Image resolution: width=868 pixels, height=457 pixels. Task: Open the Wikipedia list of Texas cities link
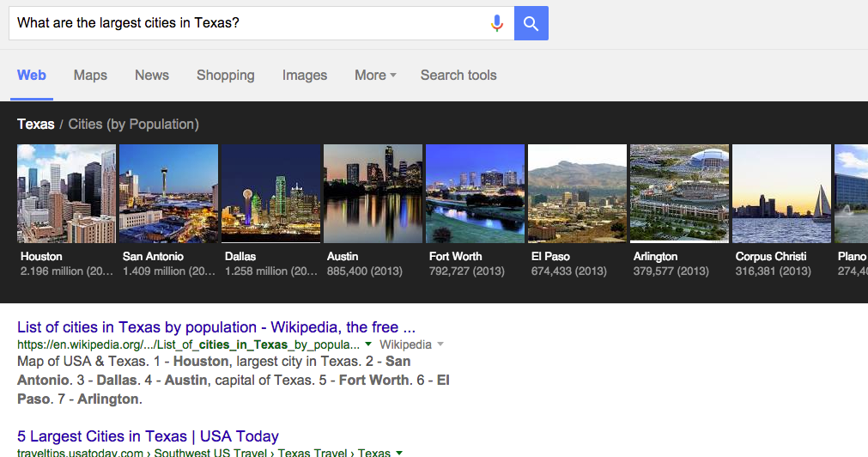click(x=215, y=327)
